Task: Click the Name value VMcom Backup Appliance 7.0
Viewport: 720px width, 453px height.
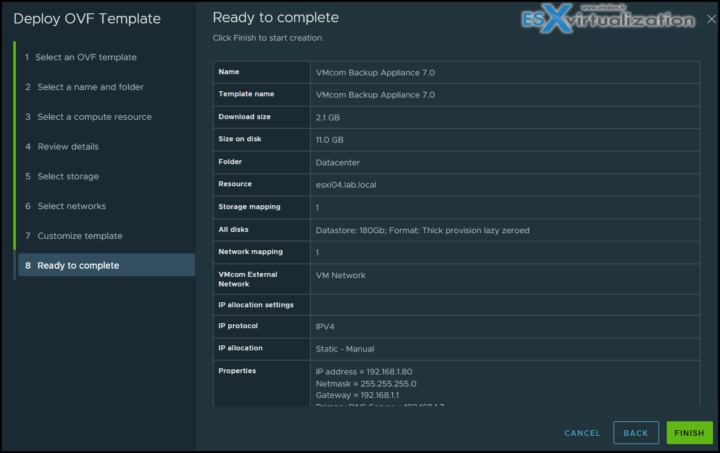Action: coord(375,73)
